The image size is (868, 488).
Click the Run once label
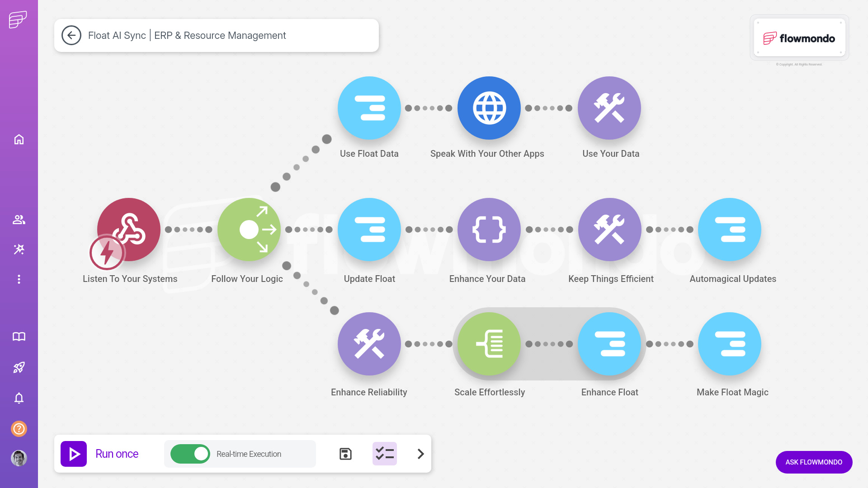(117, 454)
